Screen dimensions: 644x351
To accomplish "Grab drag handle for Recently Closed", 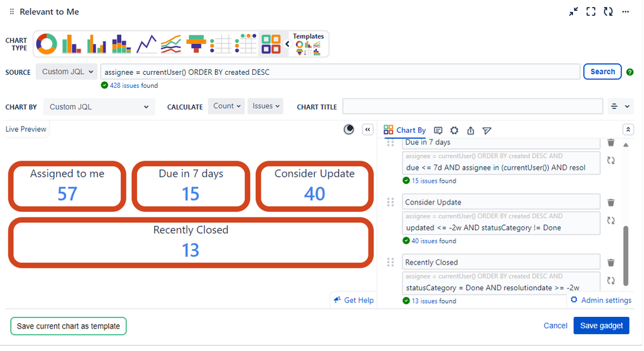I will (390, 262).
